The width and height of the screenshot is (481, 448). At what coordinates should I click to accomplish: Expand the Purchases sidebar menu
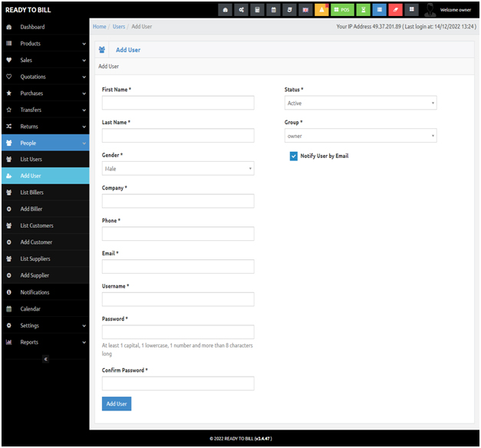45,93
